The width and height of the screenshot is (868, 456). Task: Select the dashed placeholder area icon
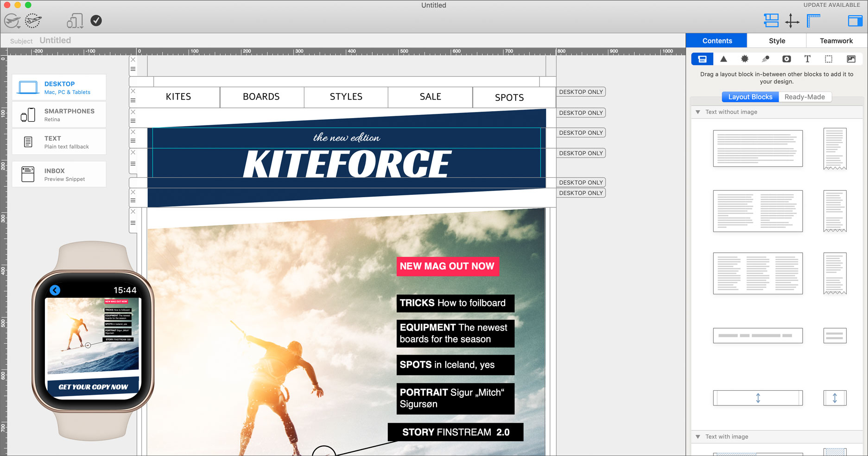(829, 59)
